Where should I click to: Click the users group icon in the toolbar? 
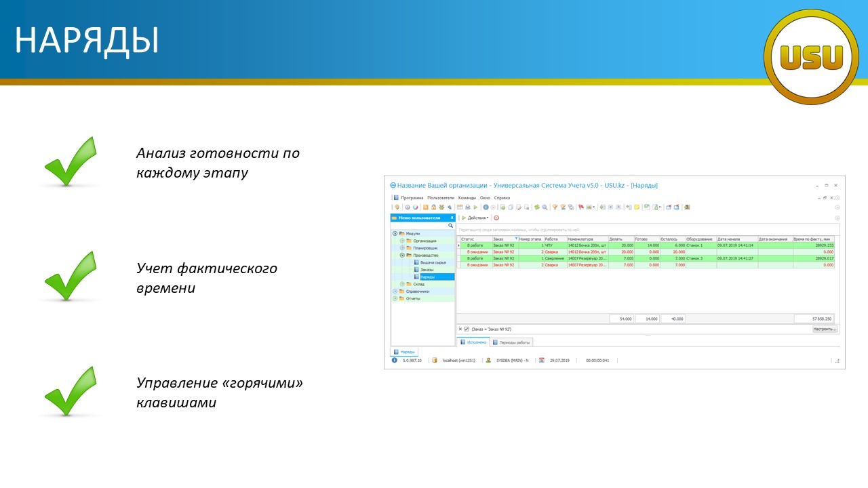(x=441, y=207)
